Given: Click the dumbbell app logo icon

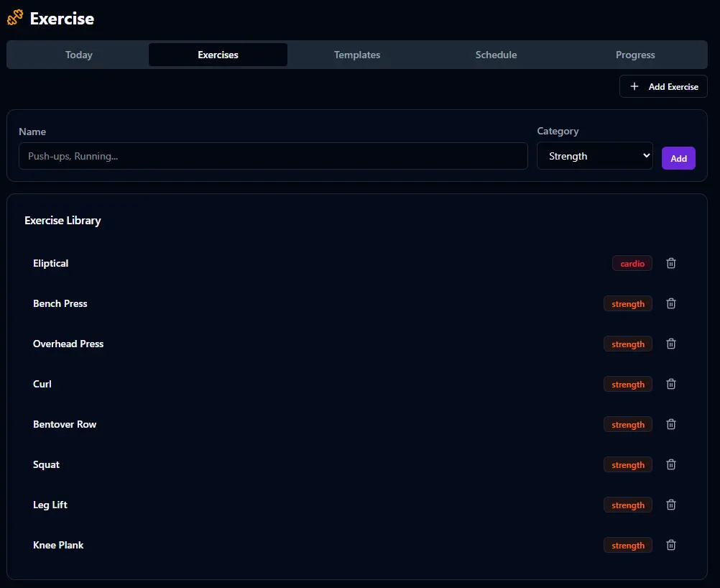Looking at the screenshot, I should pos(14,17).
